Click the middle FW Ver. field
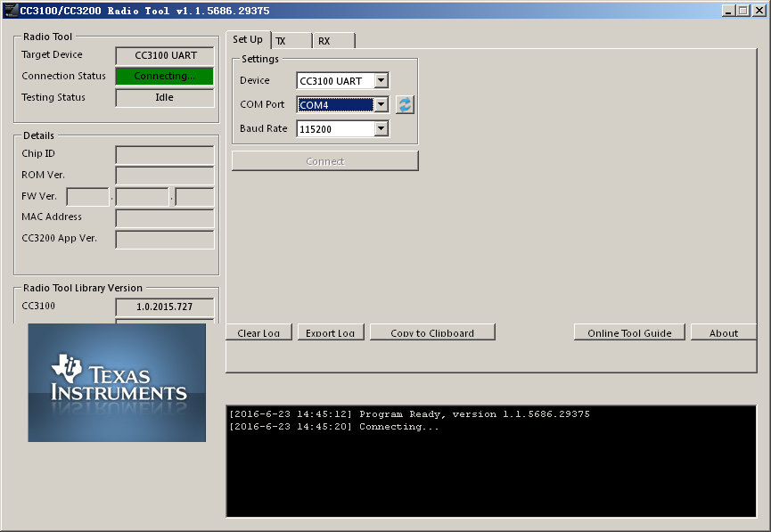Image resolution: width=771 pixels, height=532 pixels. click(x=143, y=197)
